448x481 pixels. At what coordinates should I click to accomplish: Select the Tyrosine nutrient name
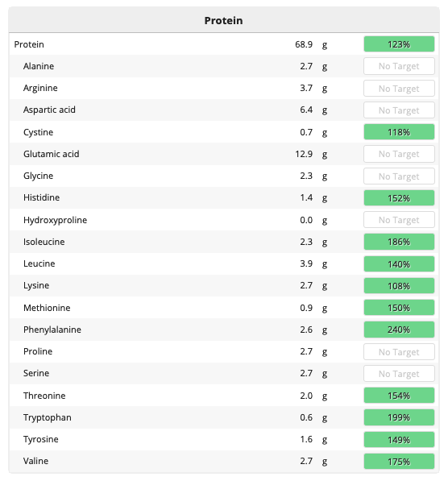pos(41,439)
